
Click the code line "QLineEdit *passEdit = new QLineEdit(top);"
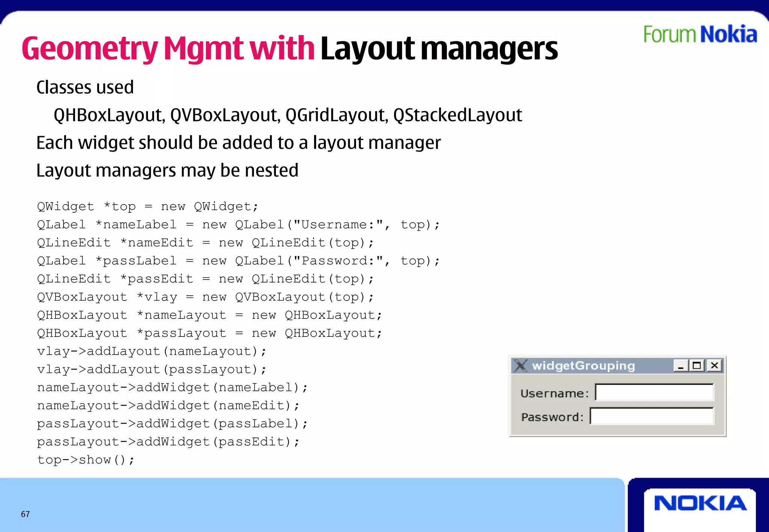(205, 278)
